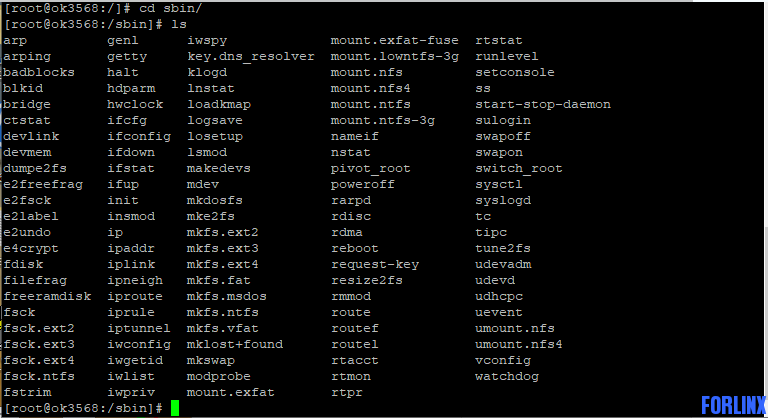768x418 pixels.
Task: Select the 'ifconfig' entry in the listing
Action: coord(139,136)
